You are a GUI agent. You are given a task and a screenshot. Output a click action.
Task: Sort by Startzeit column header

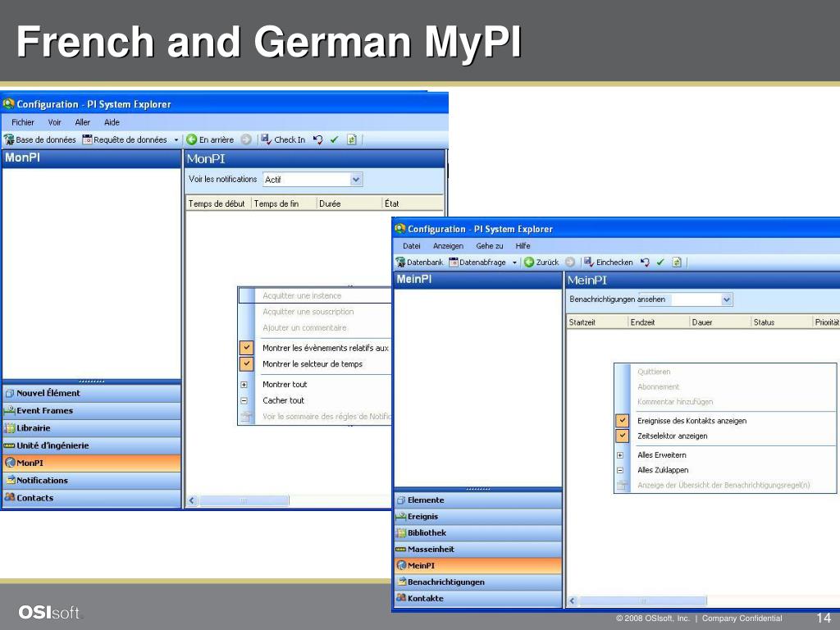[597, 322]
